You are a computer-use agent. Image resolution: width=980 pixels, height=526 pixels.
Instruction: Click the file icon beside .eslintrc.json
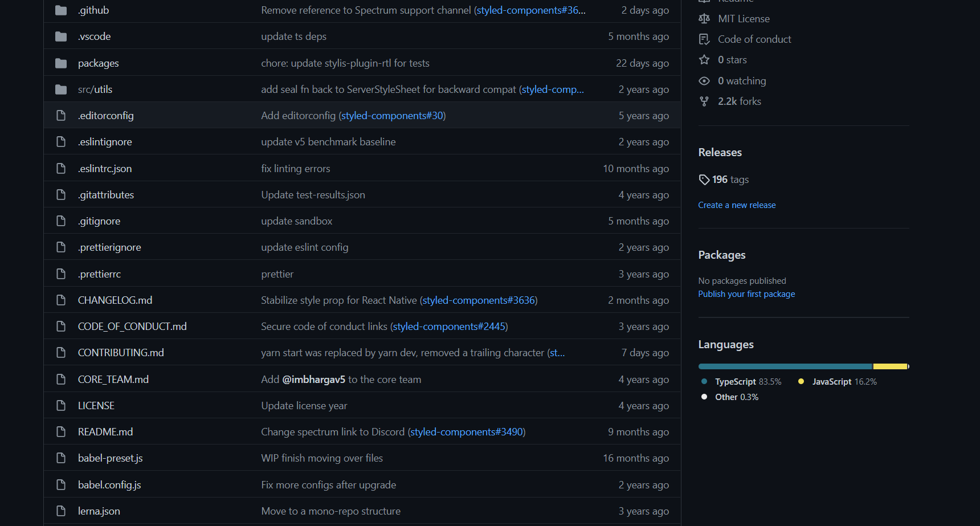[x=61, y=169]
